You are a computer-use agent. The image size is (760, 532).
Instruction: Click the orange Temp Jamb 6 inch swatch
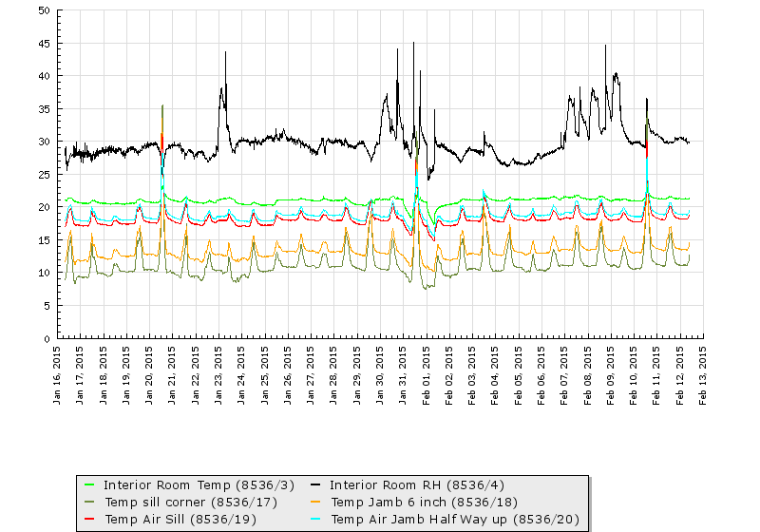317,502
